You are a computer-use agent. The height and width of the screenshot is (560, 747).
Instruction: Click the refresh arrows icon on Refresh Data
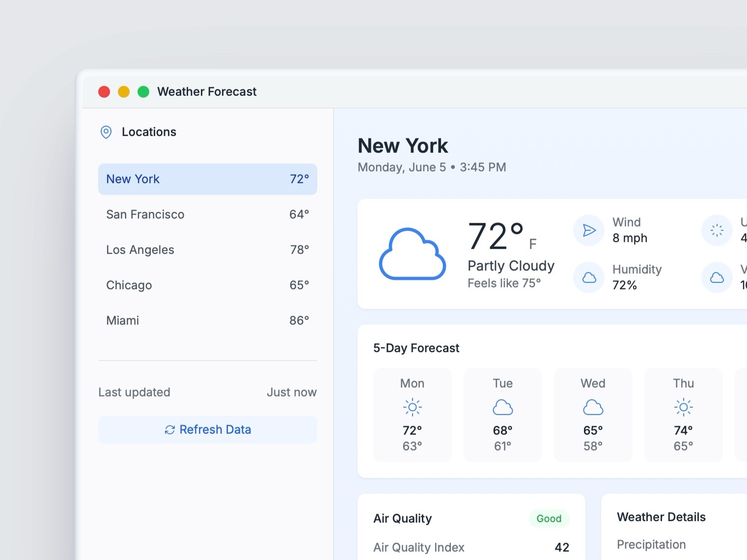169,429
